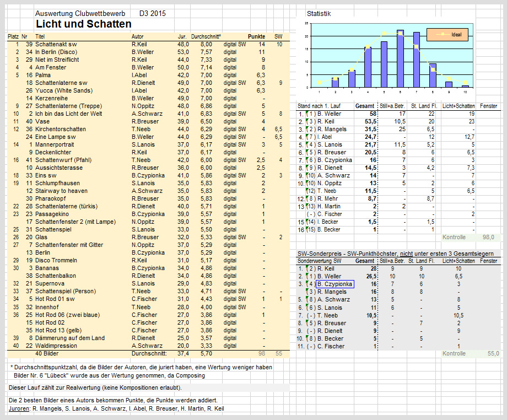
Task: Click the title "Hot Rod 06 (zwei blaue)"
Action: click(x=68, y=315)
